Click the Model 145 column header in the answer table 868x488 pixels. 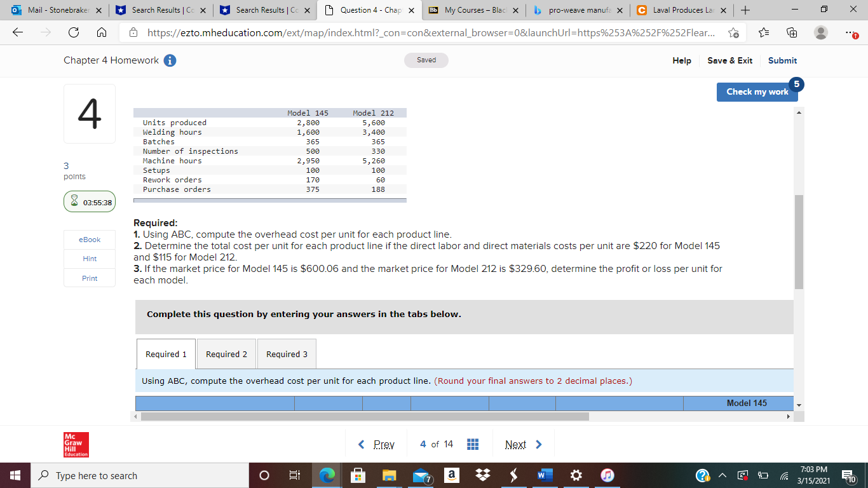(x=747, y=403)
